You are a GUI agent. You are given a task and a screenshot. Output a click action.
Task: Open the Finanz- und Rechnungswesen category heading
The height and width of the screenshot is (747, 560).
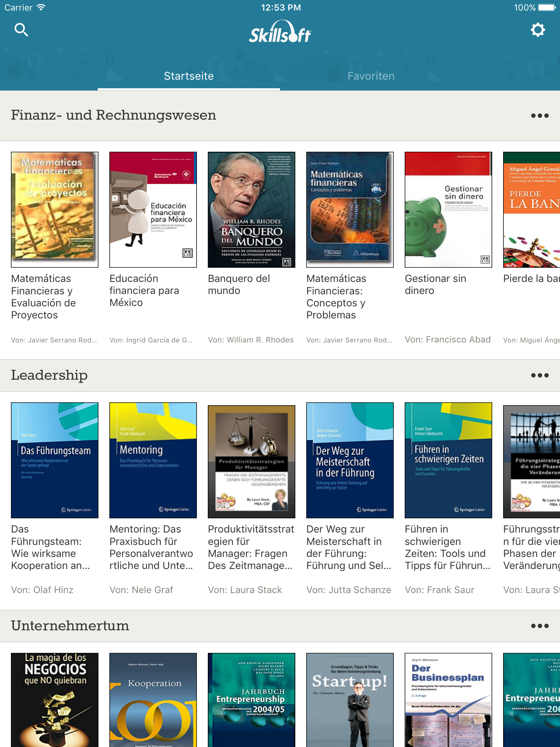click(x=113, y=115)
